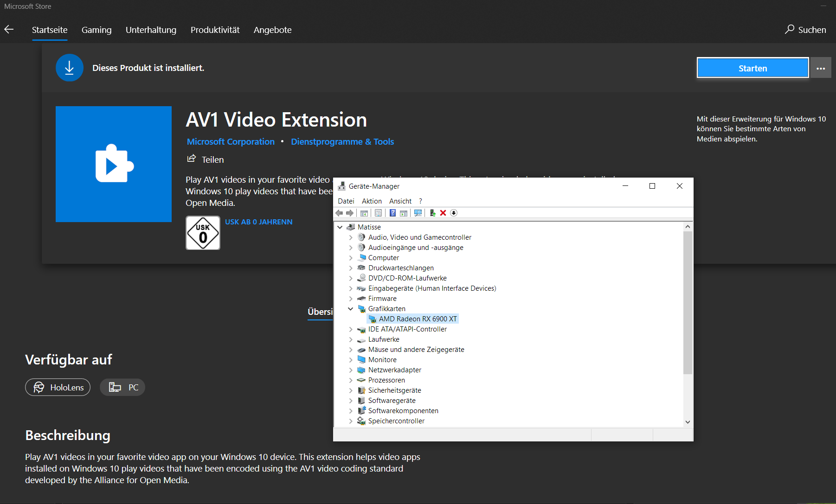The height and width of the screenshot is (504, 836).
Task: Open Ansicht menu in Geräte-Manager
Action: click(400, 201)
